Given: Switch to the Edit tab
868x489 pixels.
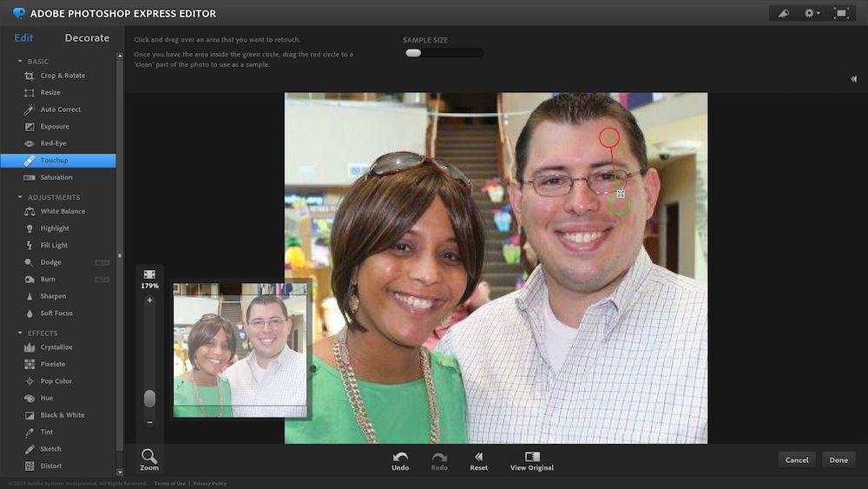Looking at the screenshot, I should point(23,38).
